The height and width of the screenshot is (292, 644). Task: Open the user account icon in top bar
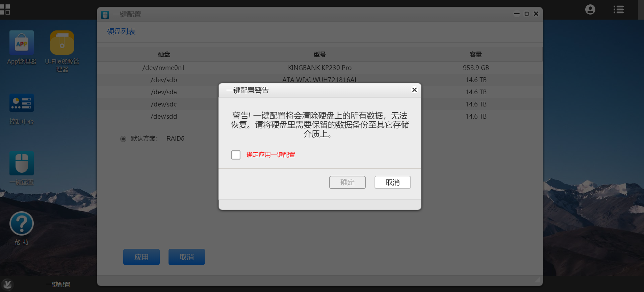tap(590, 9)
